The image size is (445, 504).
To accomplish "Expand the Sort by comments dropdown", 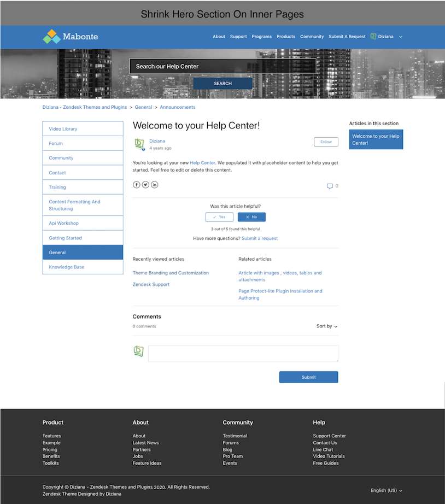I will (x=327, y=326).
